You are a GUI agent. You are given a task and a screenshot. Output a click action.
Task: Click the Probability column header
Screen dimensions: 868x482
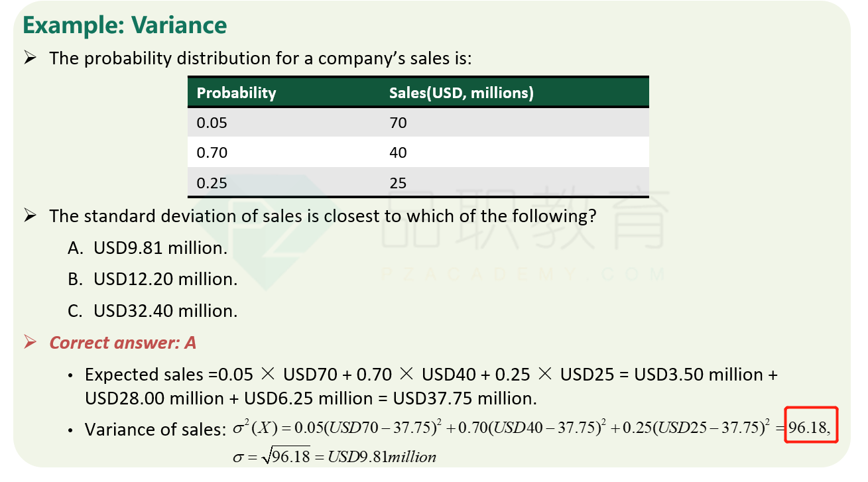(236, 93)
